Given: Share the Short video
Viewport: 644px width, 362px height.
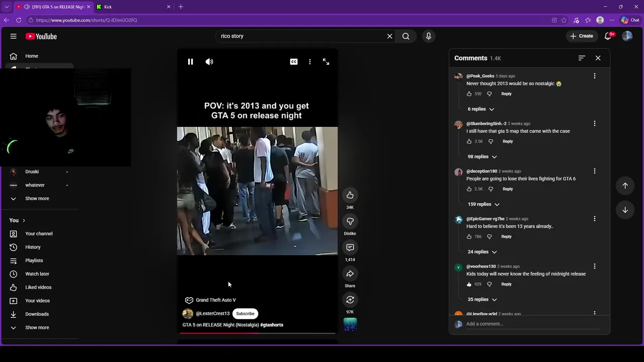Looking at the screenshot, I should coord(350,274).
